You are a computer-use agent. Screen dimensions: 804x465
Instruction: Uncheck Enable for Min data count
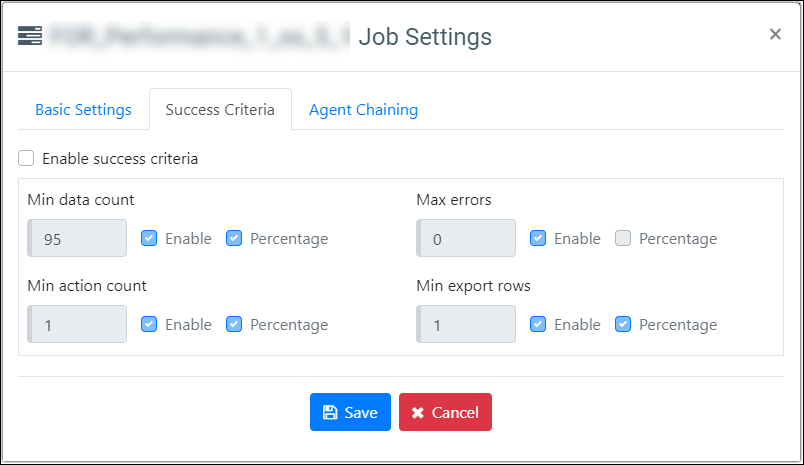tap(149, 238)
